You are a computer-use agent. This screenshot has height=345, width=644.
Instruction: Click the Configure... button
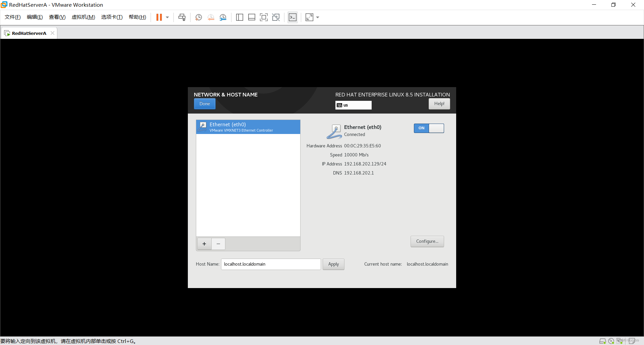click(427, 241)
